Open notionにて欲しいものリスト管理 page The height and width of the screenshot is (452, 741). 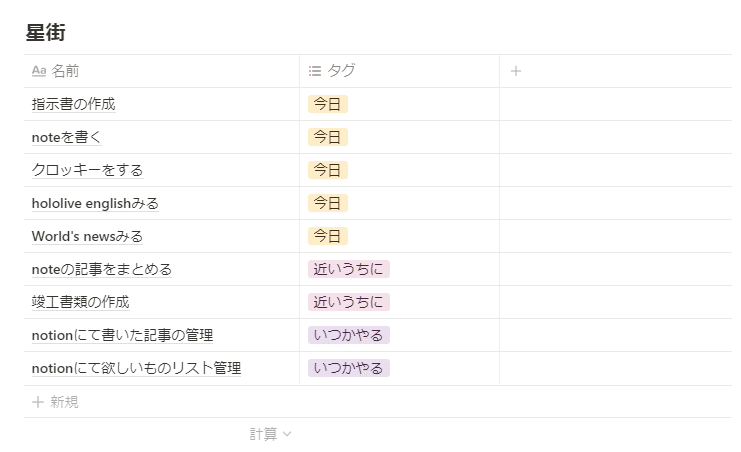[x=136, y=368]
